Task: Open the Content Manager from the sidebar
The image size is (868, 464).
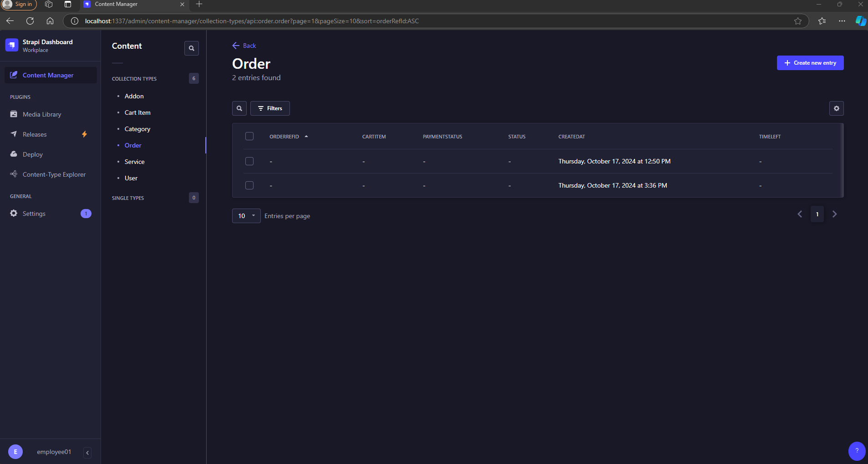Action: tap(47, 75)
